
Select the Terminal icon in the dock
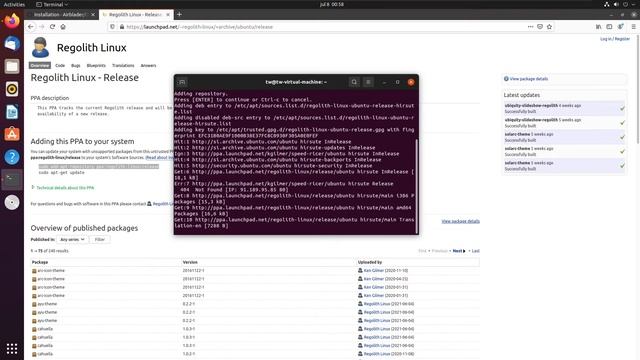[x=12, y=180]
